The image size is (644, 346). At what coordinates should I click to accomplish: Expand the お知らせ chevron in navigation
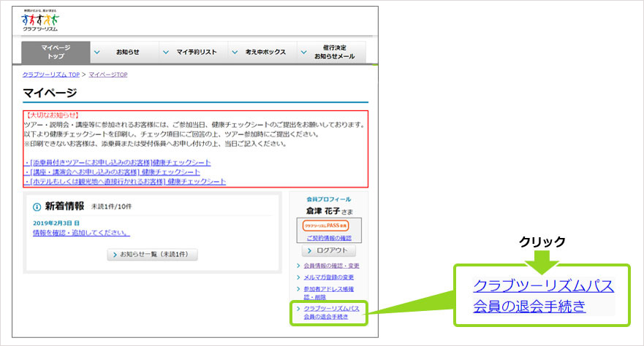tap(97, 52)
